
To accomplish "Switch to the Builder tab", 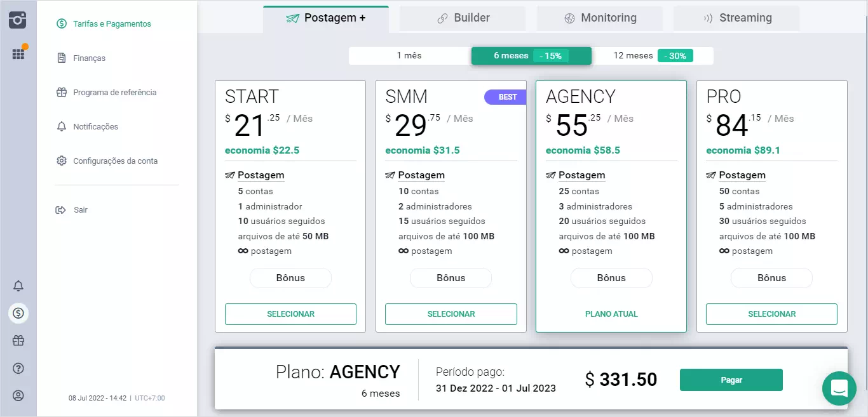I will pyautogui.click(x=463, y=18).
